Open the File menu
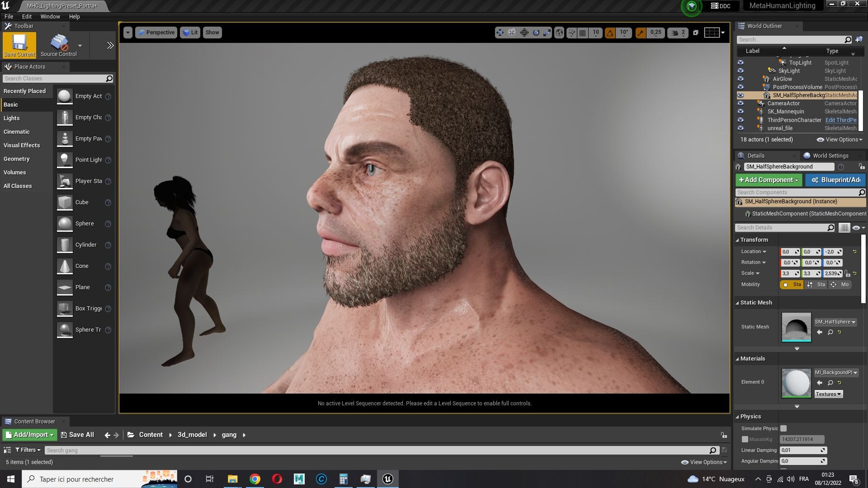Viewport: 868px width, 488px height. pyautogui.click(x=9, y=16)
